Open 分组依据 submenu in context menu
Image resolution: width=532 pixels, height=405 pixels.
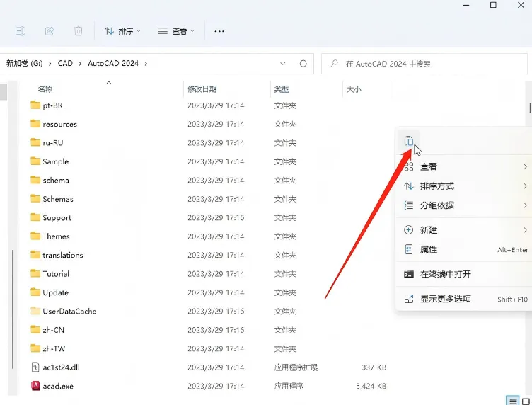coord(465,205)
